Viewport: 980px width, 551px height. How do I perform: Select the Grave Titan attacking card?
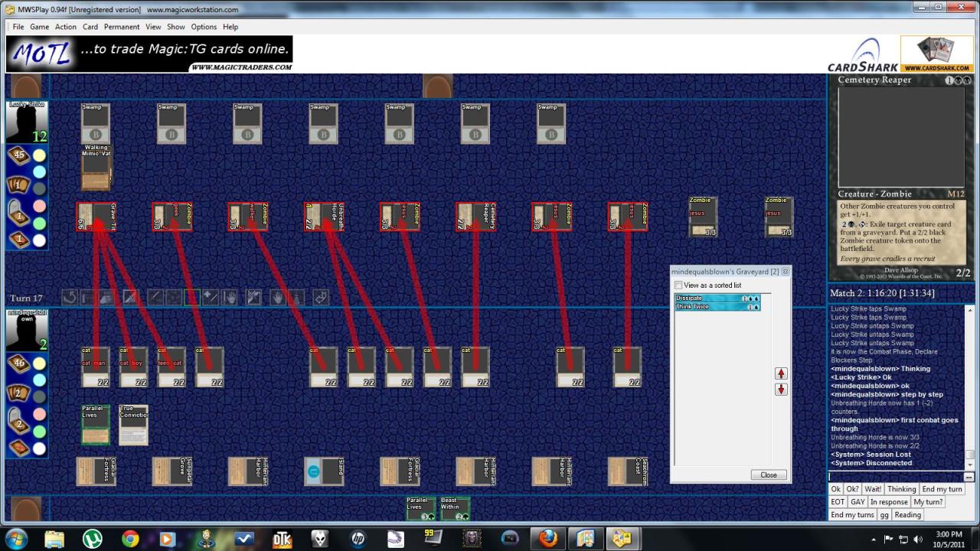96,217
